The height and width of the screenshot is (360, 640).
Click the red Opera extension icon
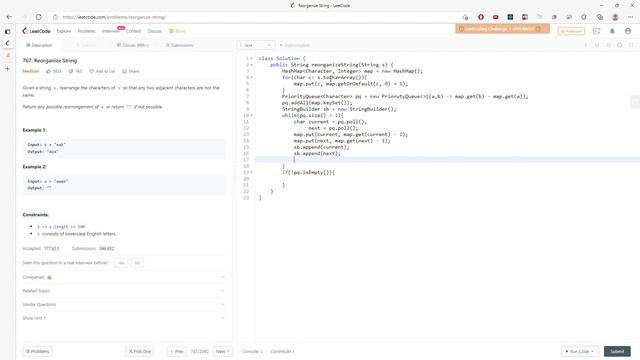pyautogui.click(x=481, y=17)
